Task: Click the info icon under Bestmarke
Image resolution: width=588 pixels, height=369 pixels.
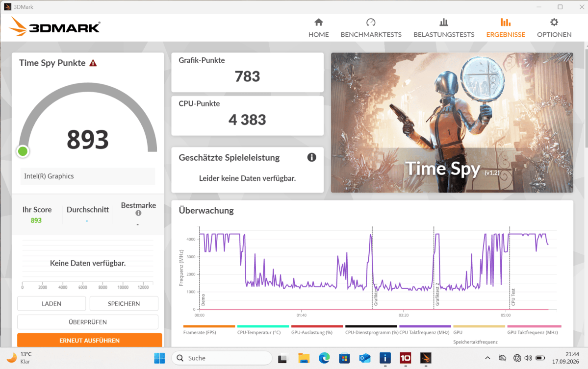Action: [x=138, y=213]
